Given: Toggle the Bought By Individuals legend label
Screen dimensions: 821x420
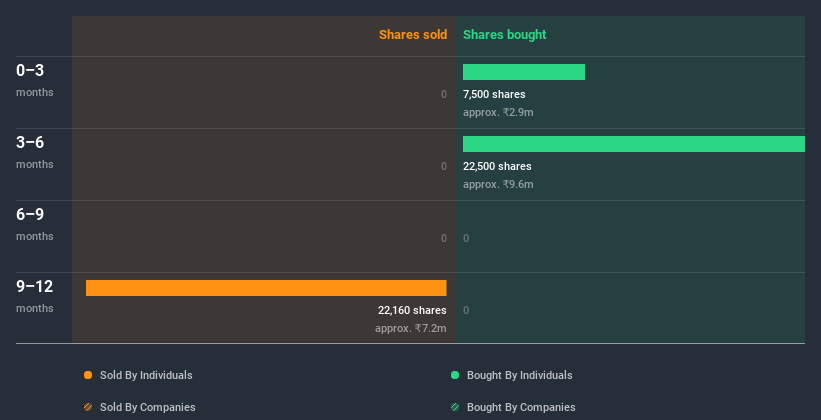Looking at the screenshot, I should pos(519,375).
